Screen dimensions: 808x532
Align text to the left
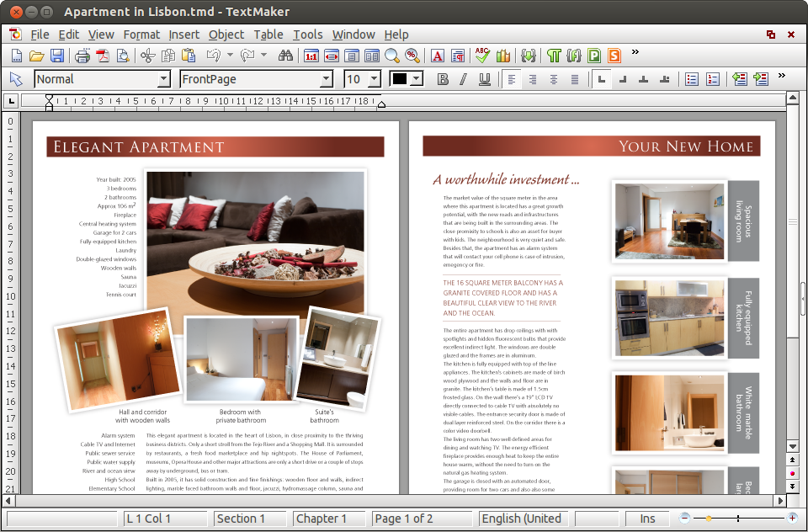512,79
